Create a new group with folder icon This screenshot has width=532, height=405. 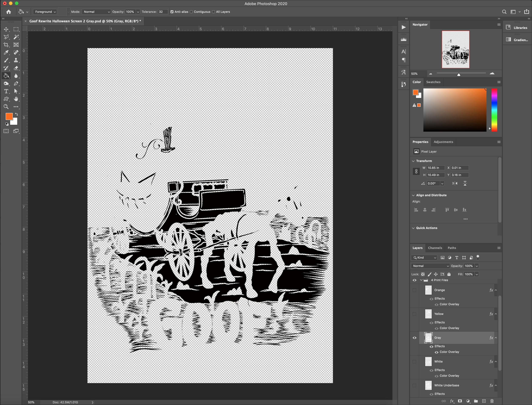476,401
